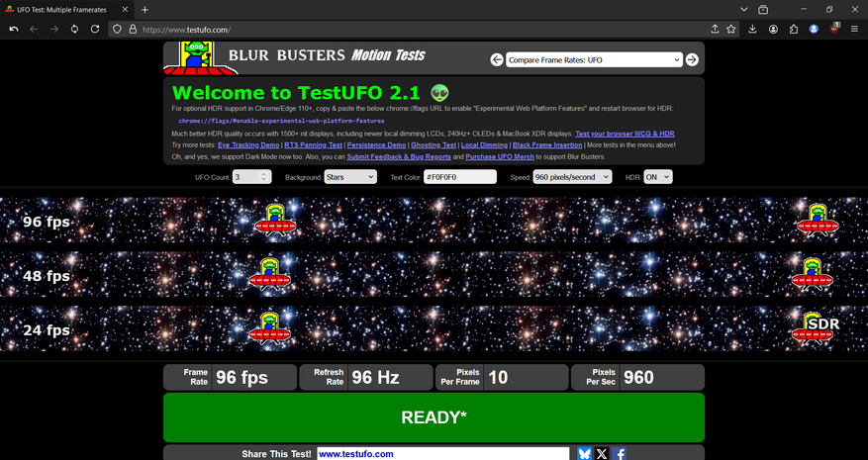868x460 pixels.
Task: Click the Share This Test! label
Action: 276,454
